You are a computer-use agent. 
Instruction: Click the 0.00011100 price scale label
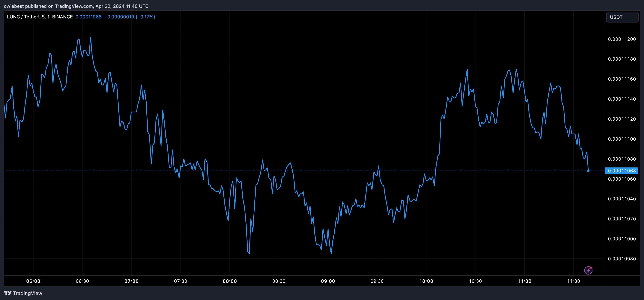point(622,139)
